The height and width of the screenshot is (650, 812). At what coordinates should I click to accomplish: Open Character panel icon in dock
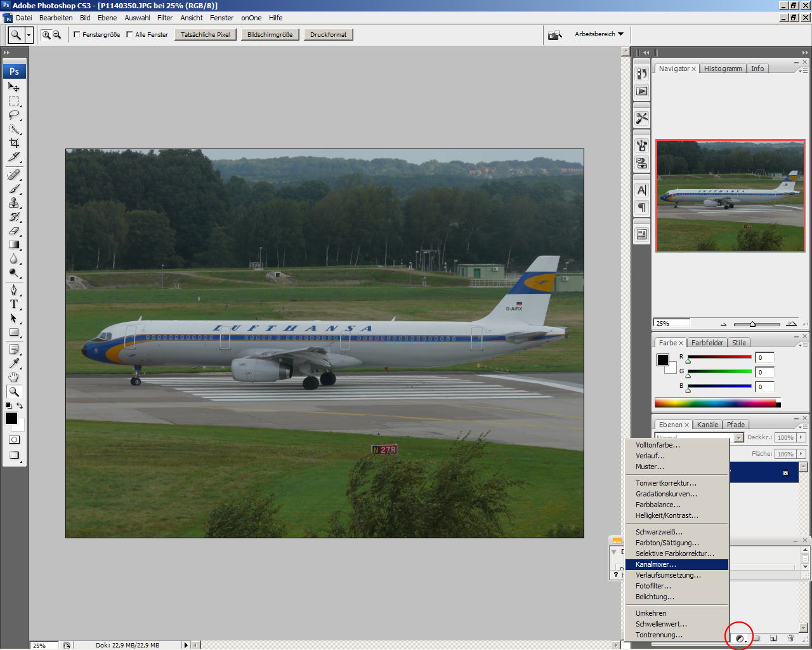(x=641, y=190)
